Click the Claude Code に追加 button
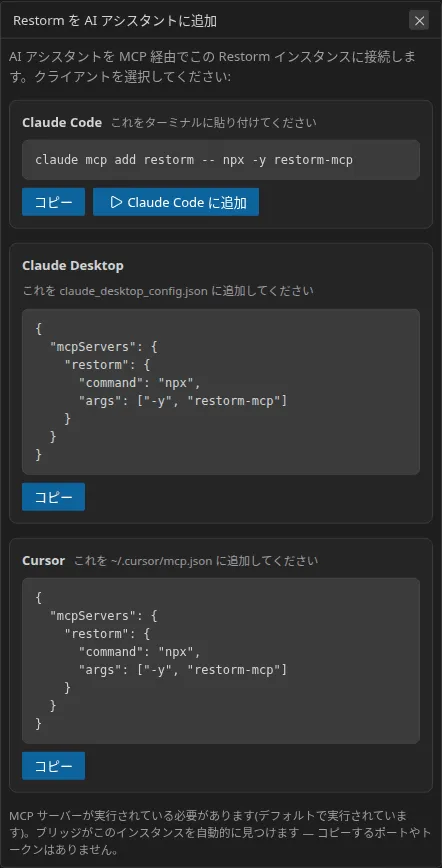 point(176,202)
